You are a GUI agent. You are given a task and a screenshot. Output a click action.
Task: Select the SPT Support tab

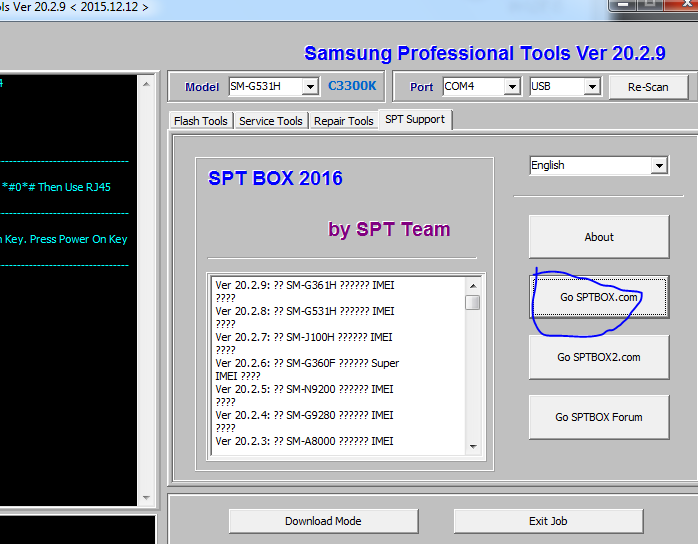[415, 119]
